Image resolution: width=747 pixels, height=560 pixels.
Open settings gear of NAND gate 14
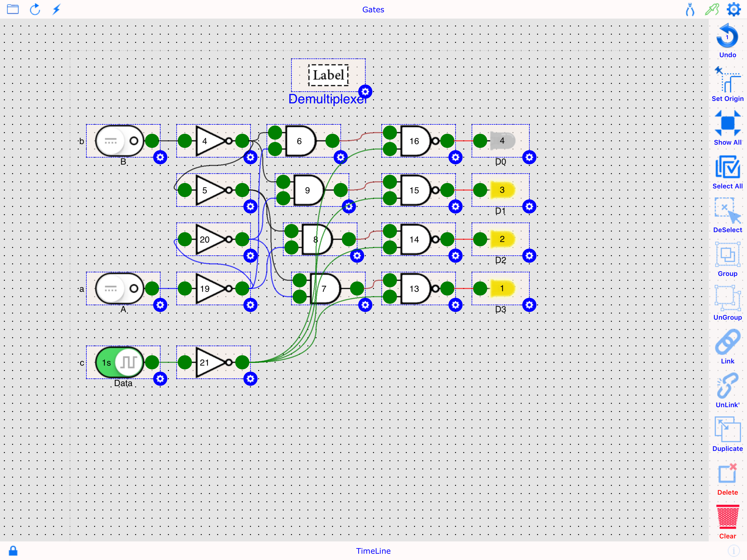(x=455, y=256)
